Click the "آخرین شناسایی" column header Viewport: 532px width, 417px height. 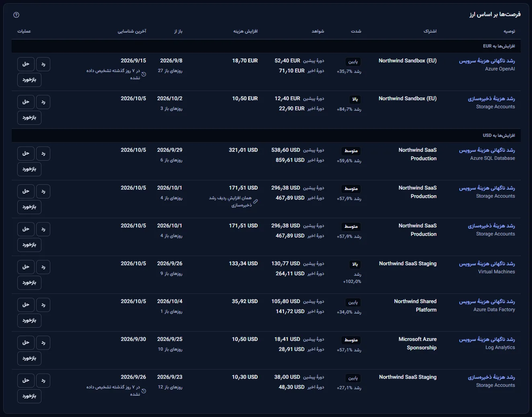tap(132, 31)
